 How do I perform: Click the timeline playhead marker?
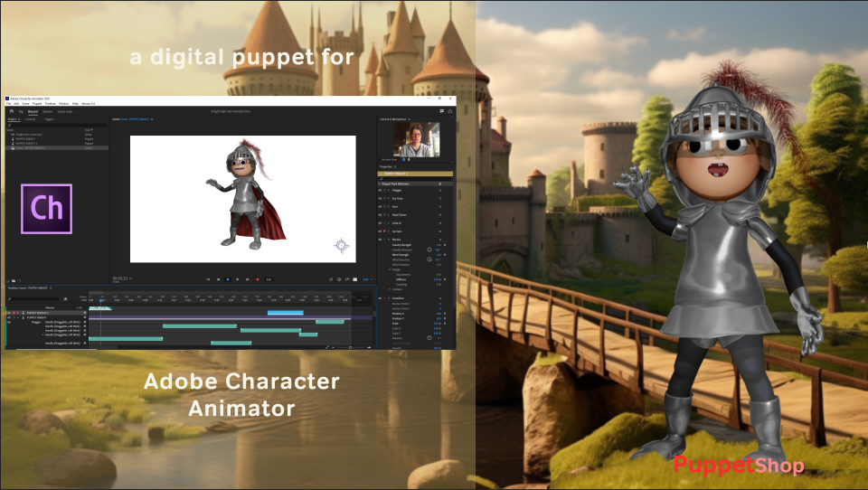pos(100,301)
